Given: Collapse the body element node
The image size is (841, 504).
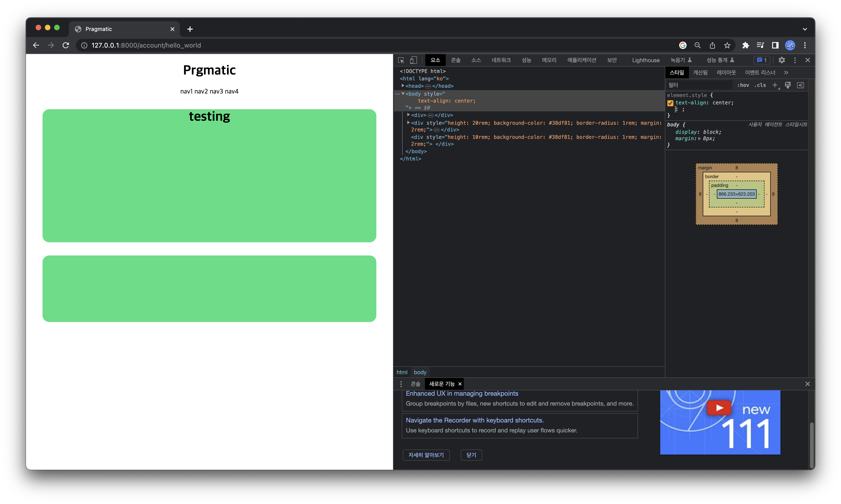Looking at the screenshot, I should [403, 94].
